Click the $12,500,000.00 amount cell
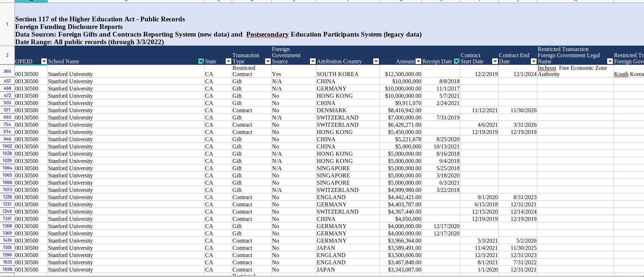Viewport: 644px width, 277px height. [x=401, y=71]
